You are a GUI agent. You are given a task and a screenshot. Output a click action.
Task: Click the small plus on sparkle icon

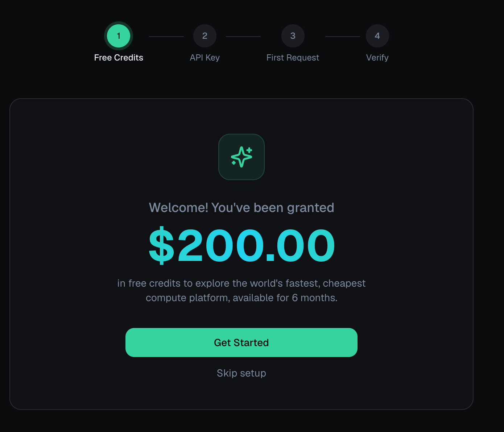click(x=249, y=150)
